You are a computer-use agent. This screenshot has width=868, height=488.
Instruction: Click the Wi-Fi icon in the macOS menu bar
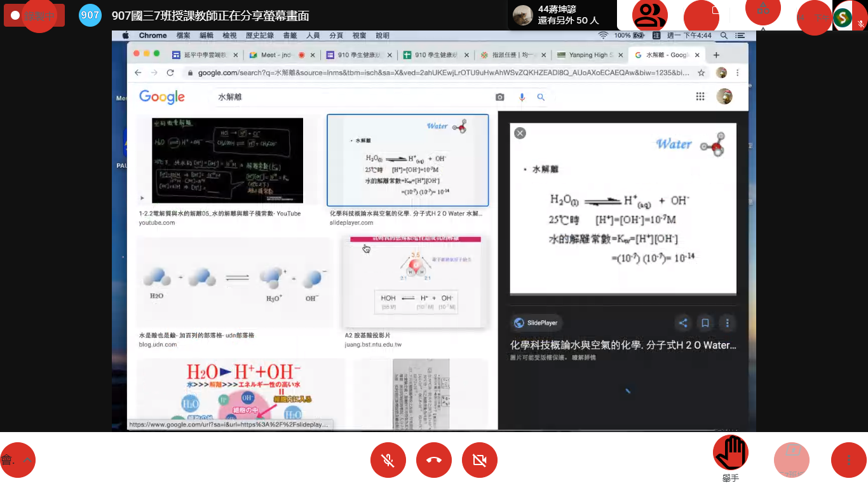[x=603, y=36]
